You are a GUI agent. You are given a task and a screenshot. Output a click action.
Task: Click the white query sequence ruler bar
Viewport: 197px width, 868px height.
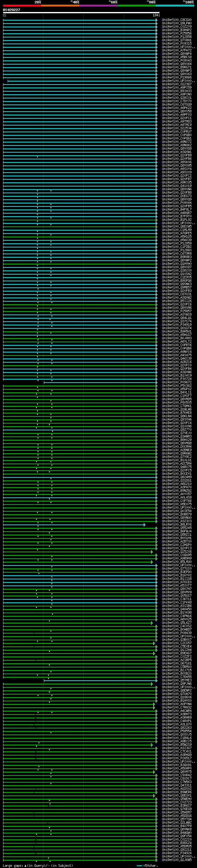(x=81, y=12)
